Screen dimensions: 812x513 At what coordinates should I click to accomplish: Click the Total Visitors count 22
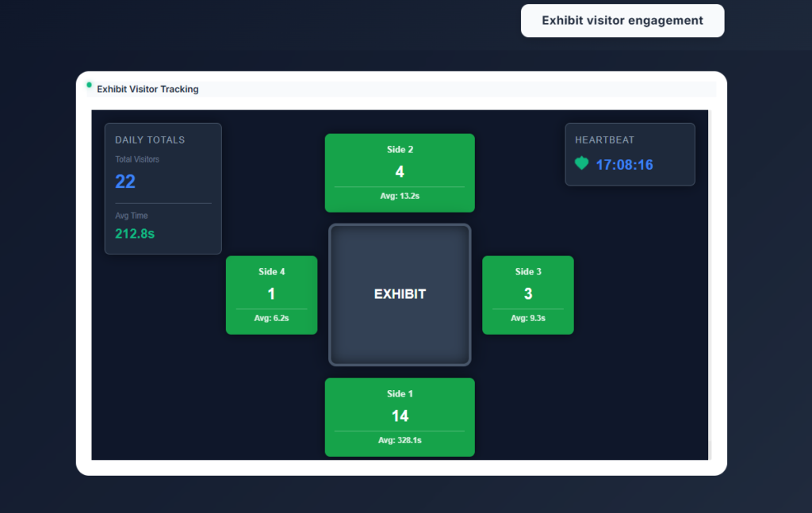click(x=125, y=182)
